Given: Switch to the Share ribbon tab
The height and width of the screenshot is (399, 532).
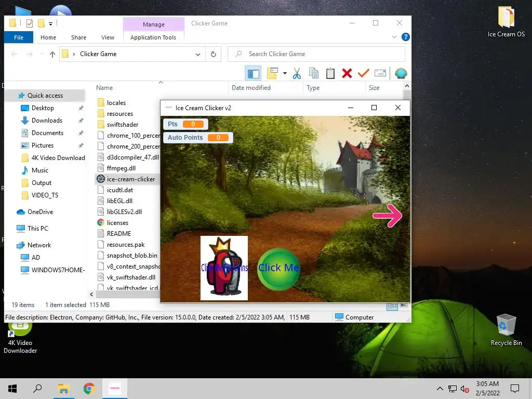Looking at the screenshot, I should click(79, 37).
